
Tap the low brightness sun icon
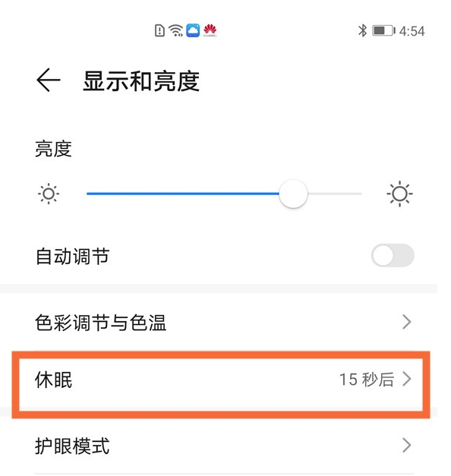coord(49,194)
